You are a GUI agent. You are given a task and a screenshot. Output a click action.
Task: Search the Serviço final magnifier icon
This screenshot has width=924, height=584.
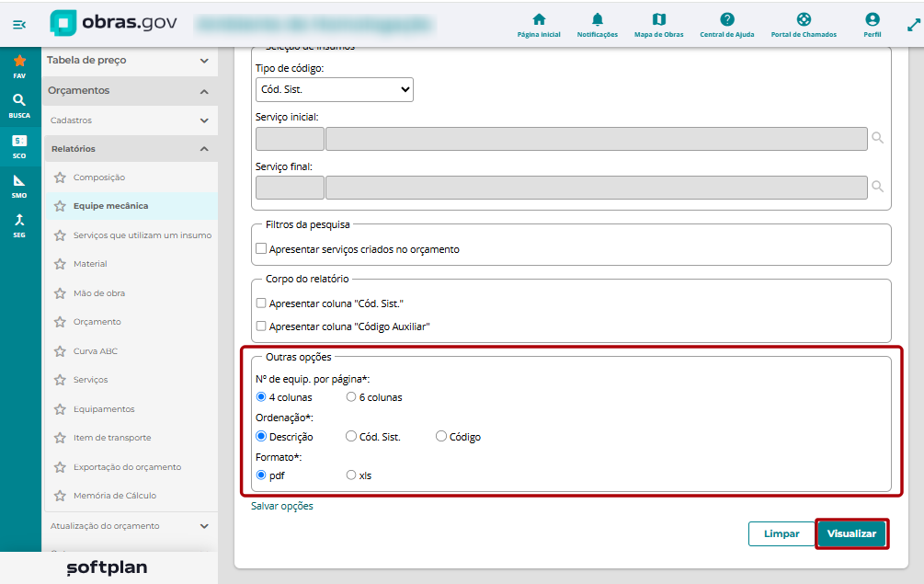(x=877, y=187)
